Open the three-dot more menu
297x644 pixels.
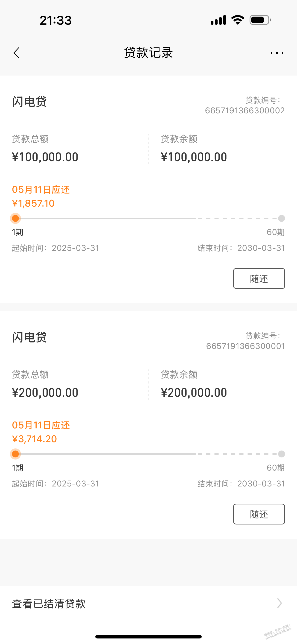coord(277,53)
